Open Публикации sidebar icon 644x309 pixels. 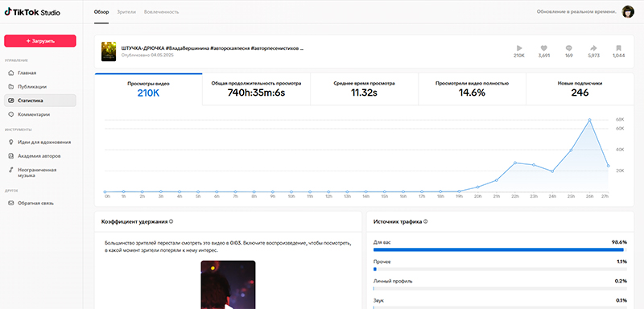[10, 87]
